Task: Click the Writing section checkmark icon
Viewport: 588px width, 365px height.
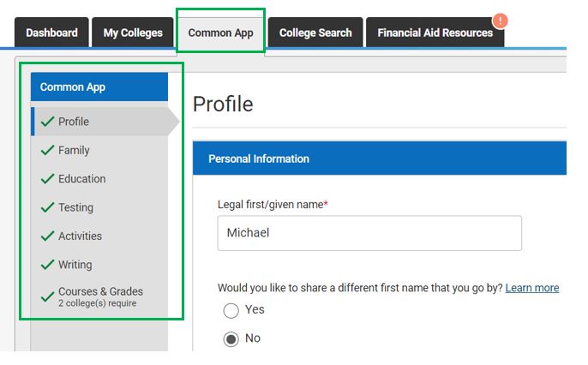Action: (x=47, y=266)
